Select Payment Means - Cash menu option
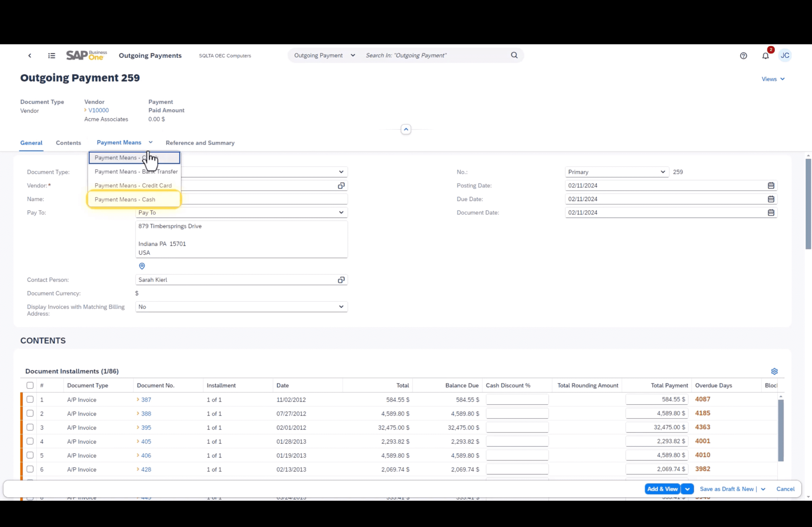This screenshot has width=812, height=527. click(x=134, y=199)
